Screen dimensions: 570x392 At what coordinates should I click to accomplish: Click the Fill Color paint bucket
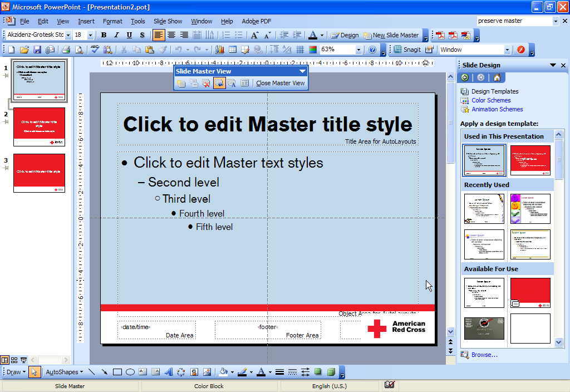[223, 371]
